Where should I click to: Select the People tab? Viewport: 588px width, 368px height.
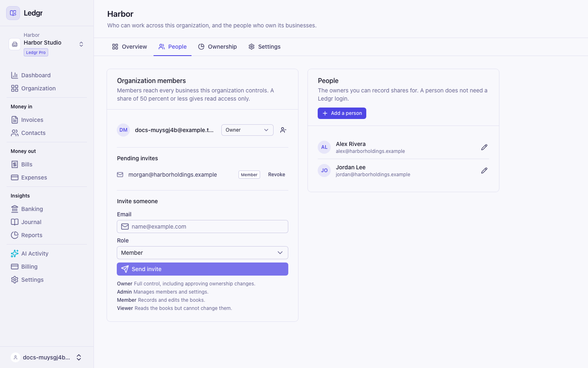click(173, 47)
